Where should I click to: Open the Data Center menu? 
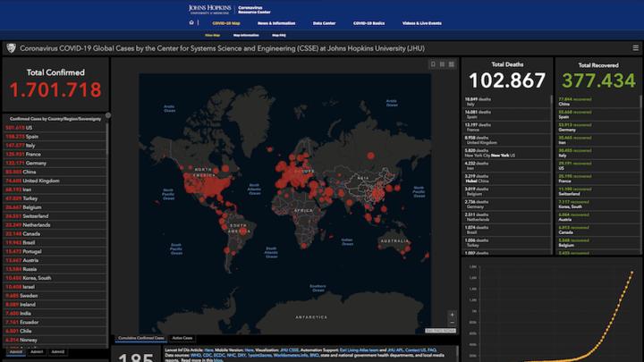(324, 23)
